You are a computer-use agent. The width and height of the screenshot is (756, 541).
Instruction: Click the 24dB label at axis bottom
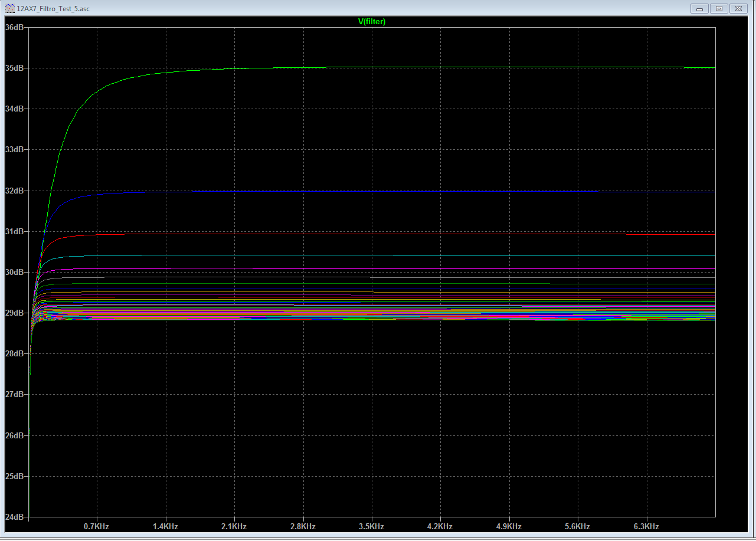(15, 517)
